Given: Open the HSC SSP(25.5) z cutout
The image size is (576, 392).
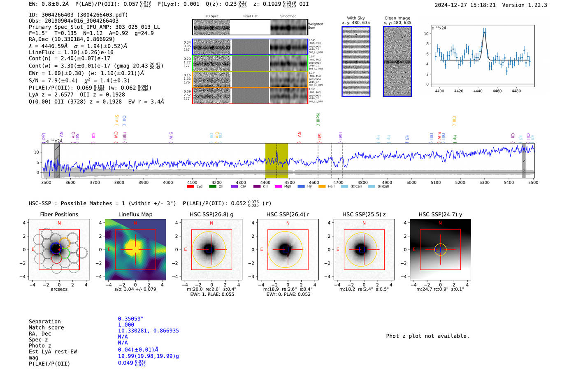Looking at the screenshot, I should tap(364, 250).
